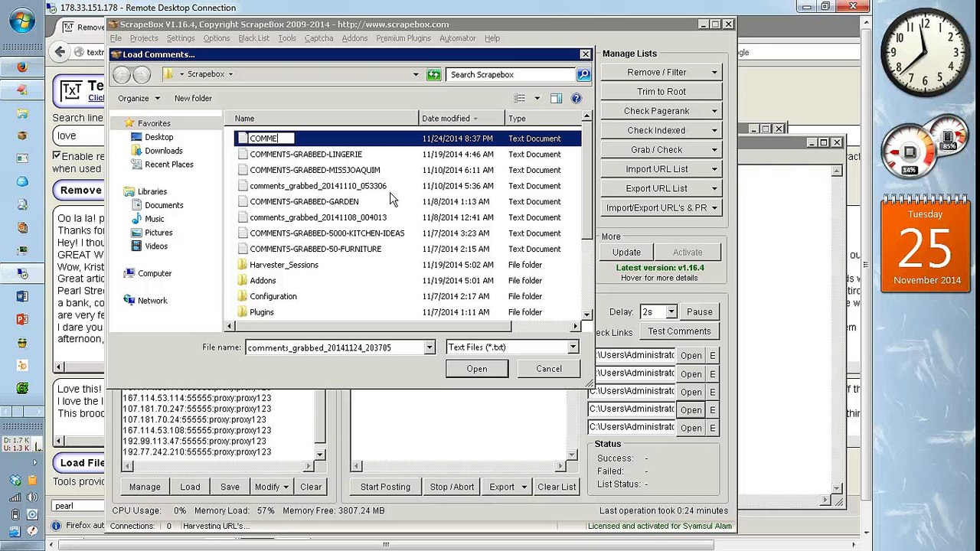Open Pictures library in navigation pane

click(x=158, y=233)
